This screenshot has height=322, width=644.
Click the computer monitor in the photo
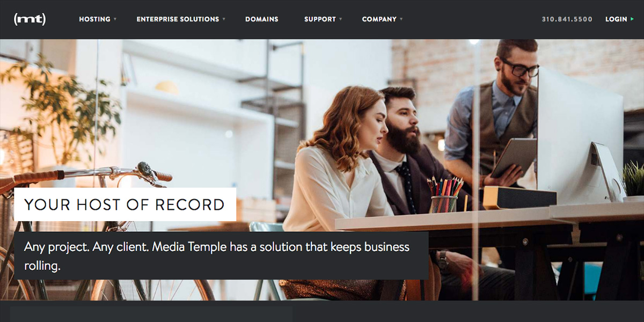click(x=580, y=137)
